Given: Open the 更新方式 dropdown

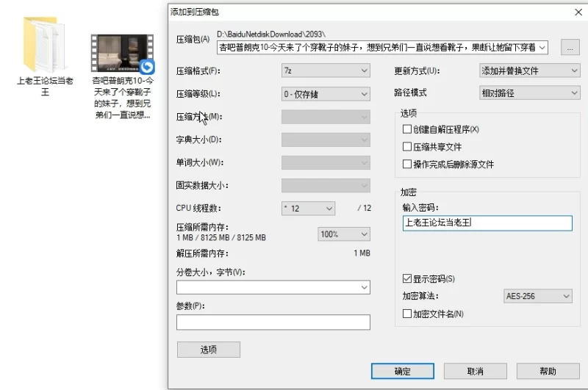Looking at the screenshot, I should [x=529, y=71].
